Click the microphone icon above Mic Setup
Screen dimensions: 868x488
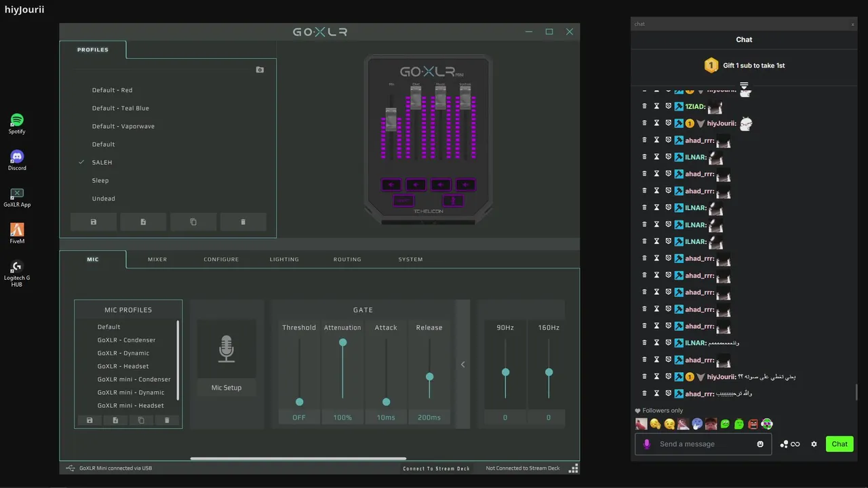[x=226, y=349]
